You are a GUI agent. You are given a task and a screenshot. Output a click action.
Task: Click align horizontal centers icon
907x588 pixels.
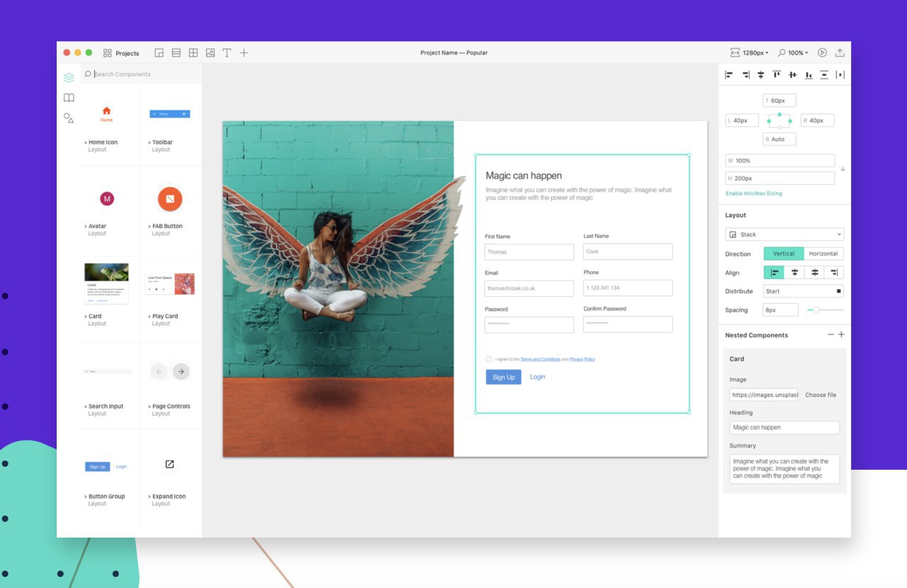pos(761,74)
